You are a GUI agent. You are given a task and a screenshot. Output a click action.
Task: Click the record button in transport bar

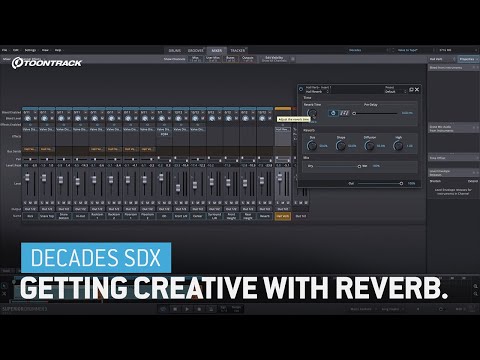199,309
